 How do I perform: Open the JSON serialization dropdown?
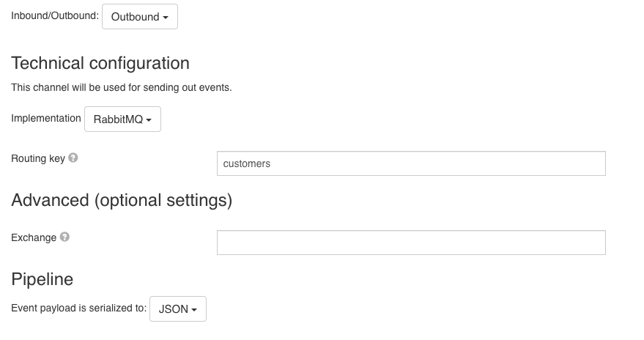click(x=178, y=308)
